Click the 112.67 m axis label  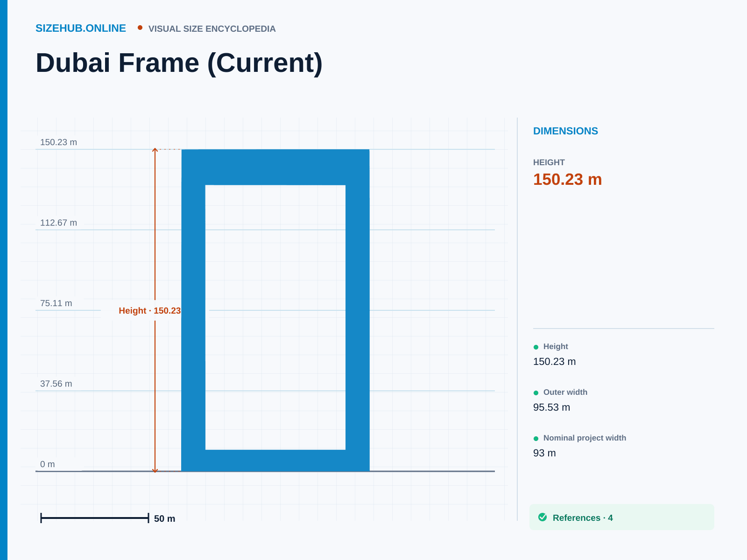coord(58,223)
